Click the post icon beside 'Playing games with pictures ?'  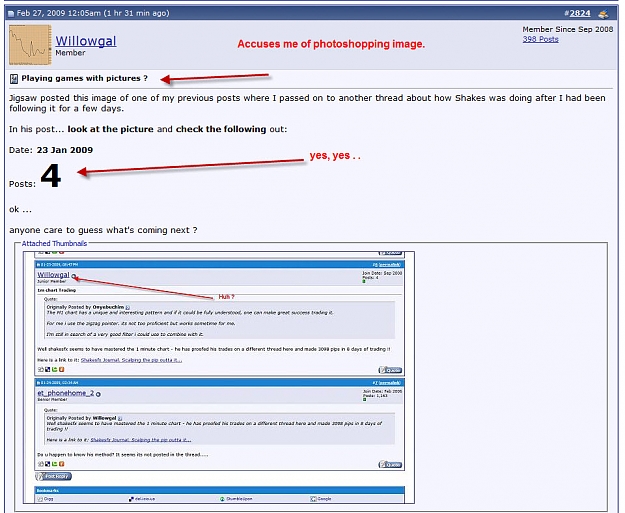point(14,79)
